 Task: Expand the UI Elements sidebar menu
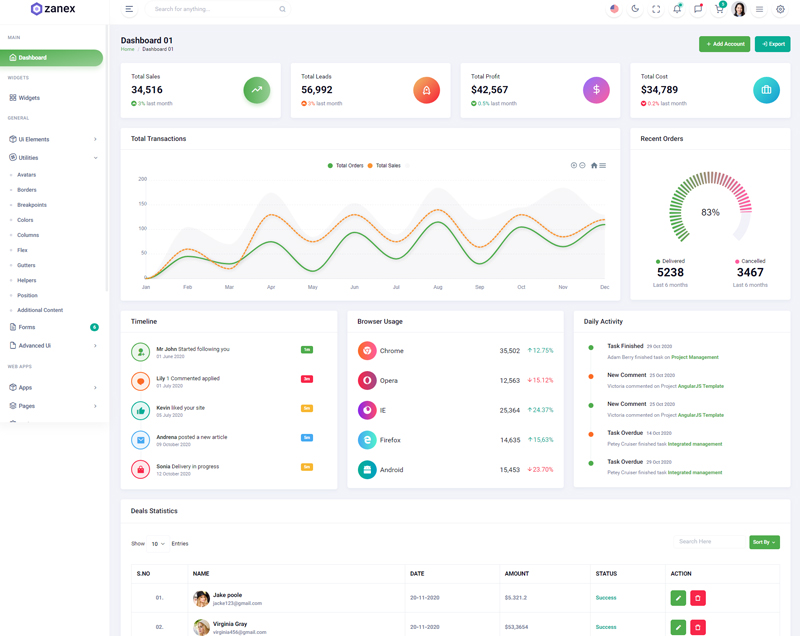coord(53,139)
